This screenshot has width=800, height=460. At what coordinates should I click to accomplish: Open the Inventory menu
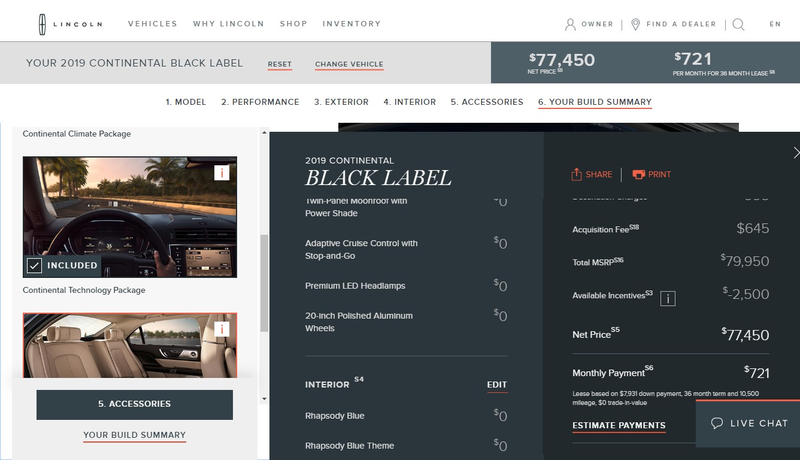point(352,24)
